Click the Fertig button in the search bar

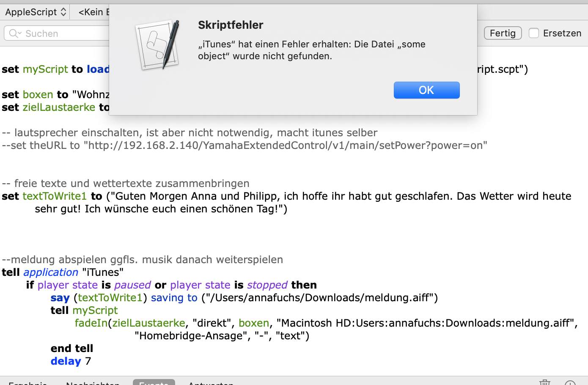pyautogui.click(x=503, y=33)
